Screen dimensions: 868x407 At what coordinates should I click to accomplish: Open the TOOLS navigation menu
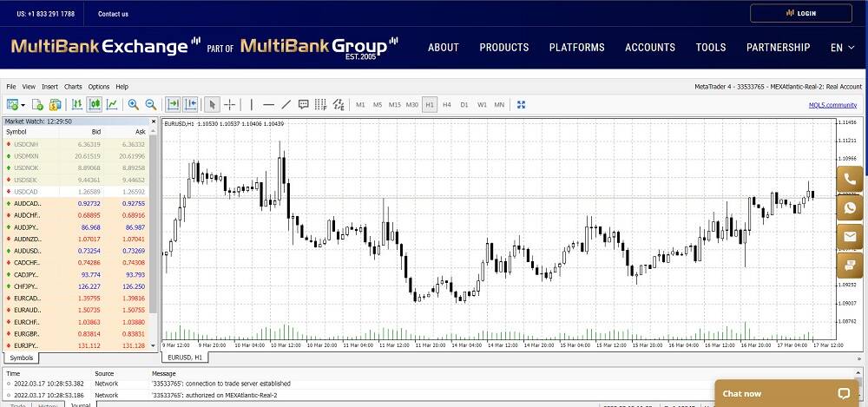(x=711, y=48)
